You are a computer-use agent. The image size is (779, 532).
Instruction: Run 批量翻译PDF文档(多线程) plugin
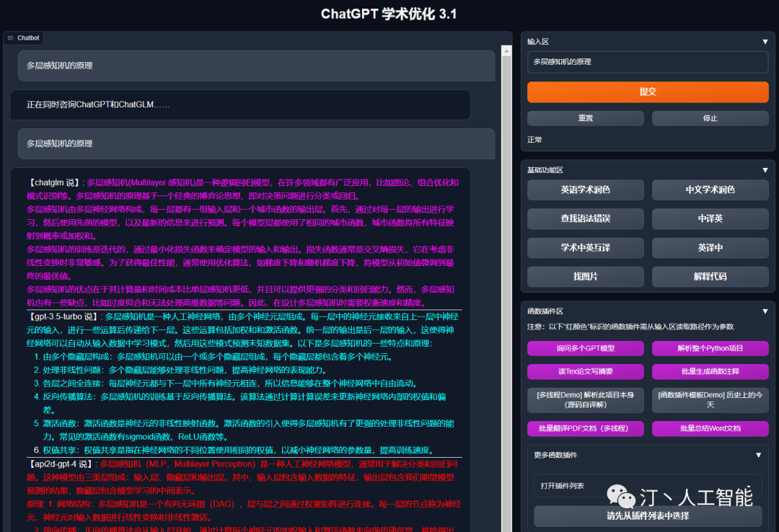pos(585,429)
